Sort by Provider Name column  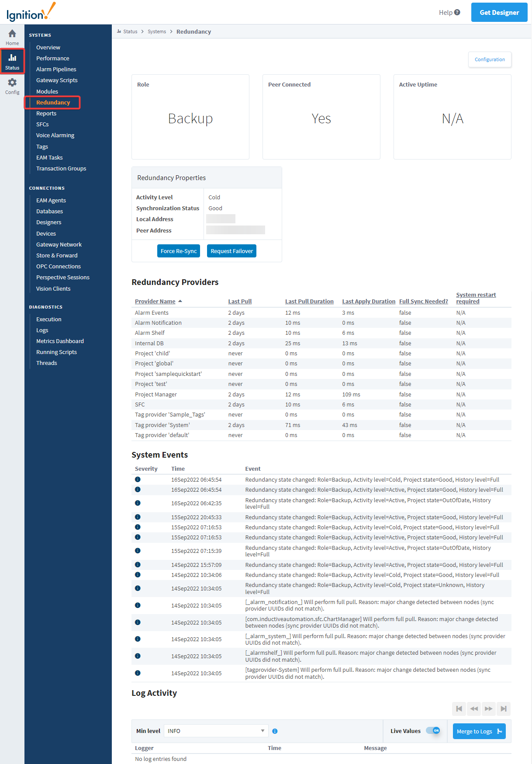tap(155, 301)
